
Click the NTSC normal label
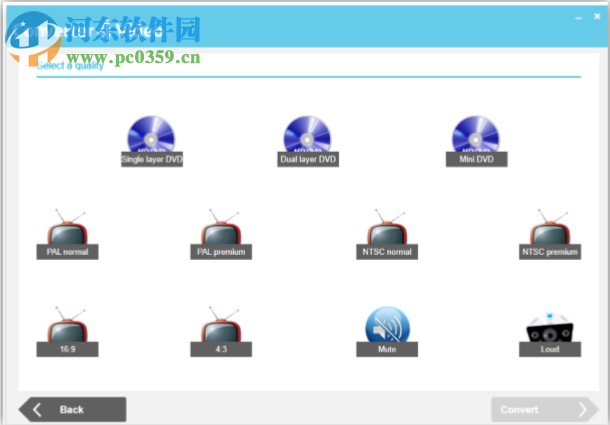click(x=387, y=252)
